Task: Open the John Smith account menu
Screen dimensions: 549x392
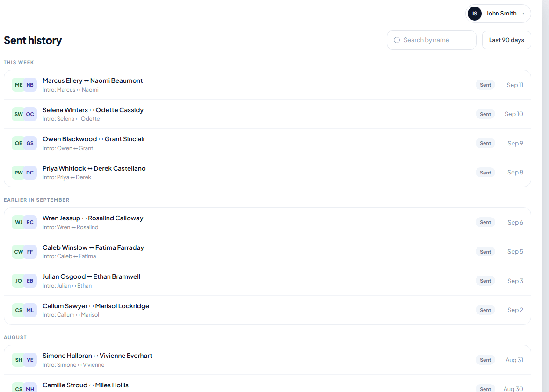Action: (x=498, y=14)
